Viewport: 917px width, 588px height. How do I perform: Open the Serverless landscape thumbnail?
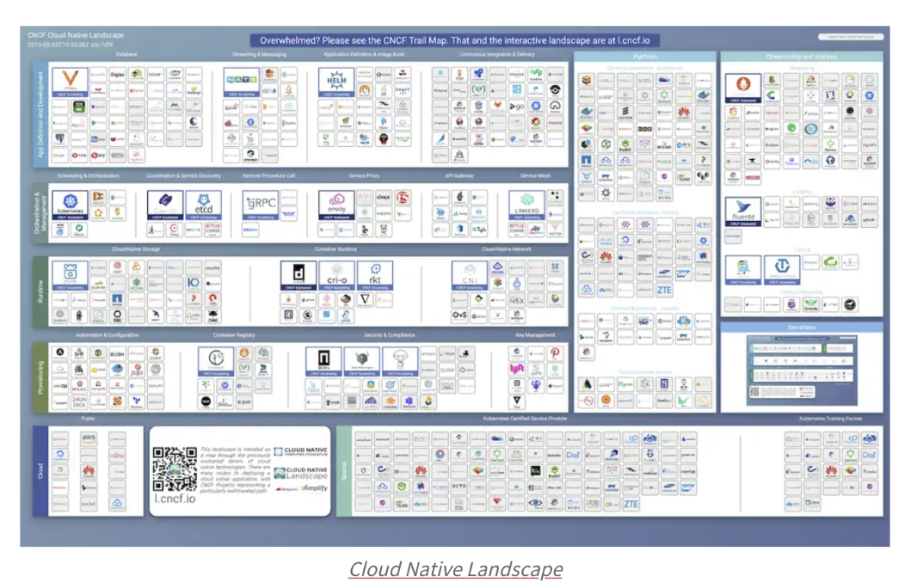pyautogui.click(x=801, y=370)
